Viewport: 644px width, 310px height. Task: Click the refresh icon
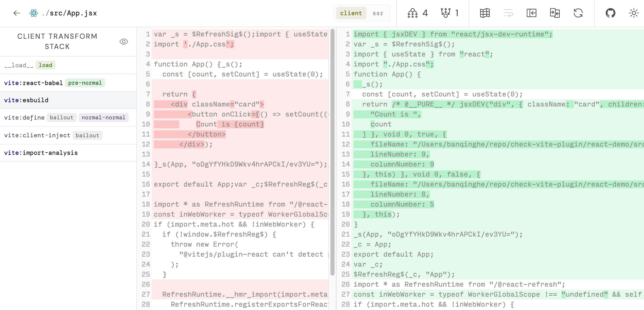(x=578, y=13)
